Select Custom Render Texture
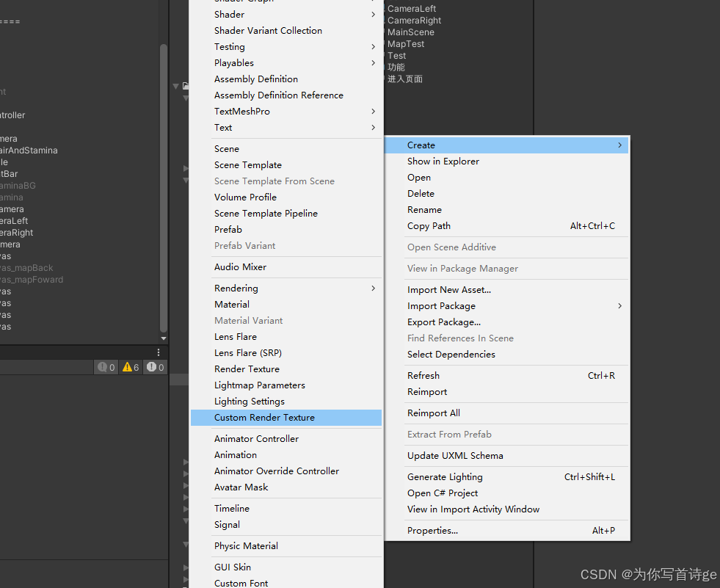The width and height of the screenshot is (720, 588). pyautogui.click(x=286, y=418)
